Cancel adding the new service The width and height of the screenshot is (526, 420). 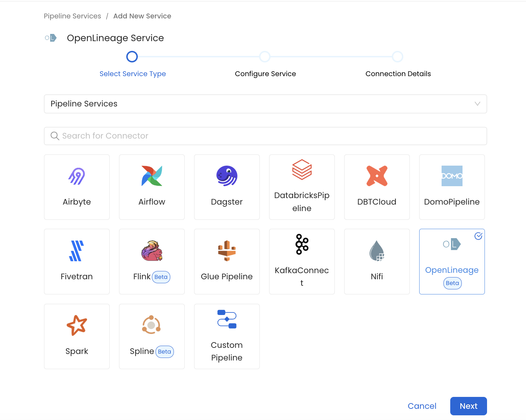(422, 406)
